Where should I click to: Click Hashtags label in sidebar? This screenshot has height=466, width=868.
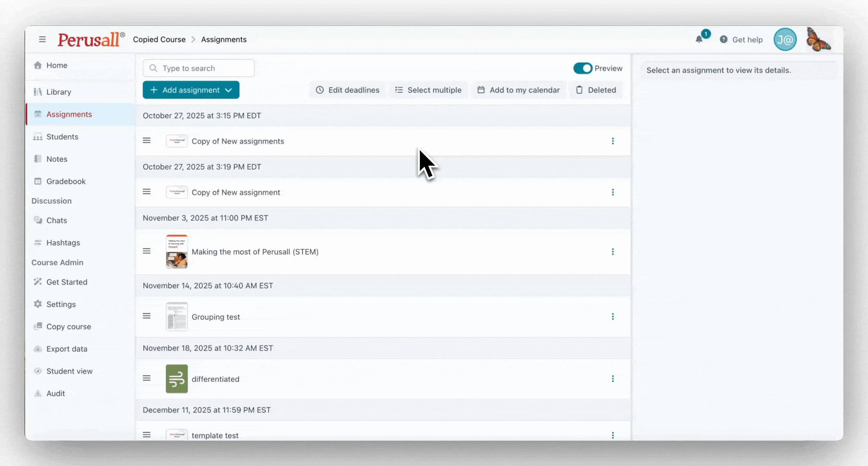click(x=63, y=242)
